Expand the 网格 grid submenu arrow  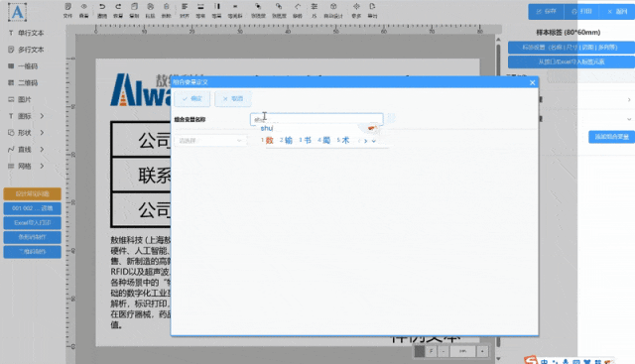pyautogui.click(x=42, y=166)
